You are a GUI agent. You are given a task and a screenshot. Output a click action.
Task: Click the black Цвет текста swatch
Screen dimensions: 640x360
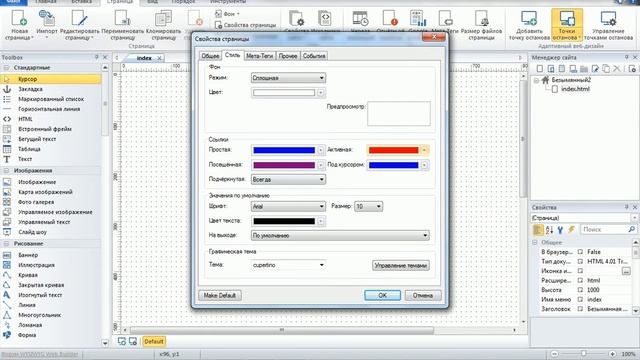pyautogui.click(x=284, y=221)
